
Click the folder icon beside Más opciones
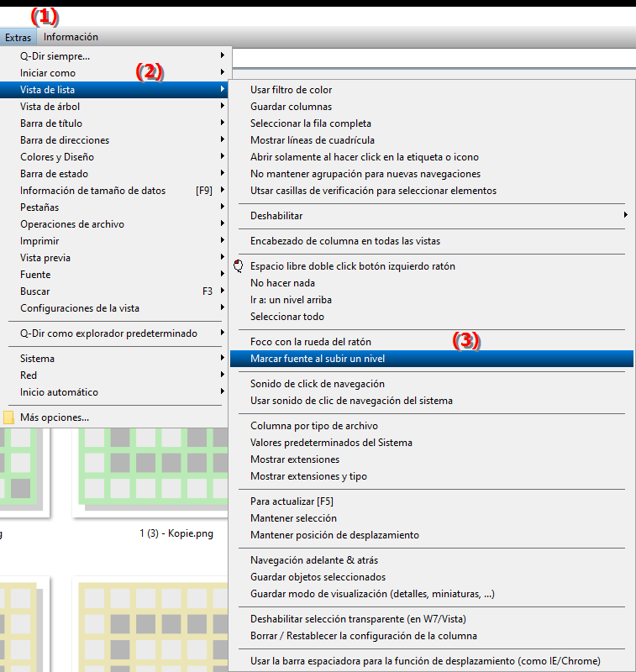(x=8, y=417)
